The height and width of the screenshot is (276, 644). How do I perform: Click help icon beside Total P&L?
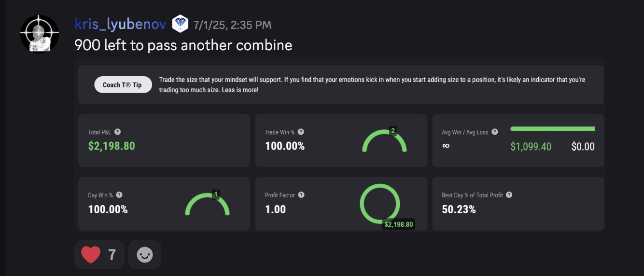[x=118, y=132]
